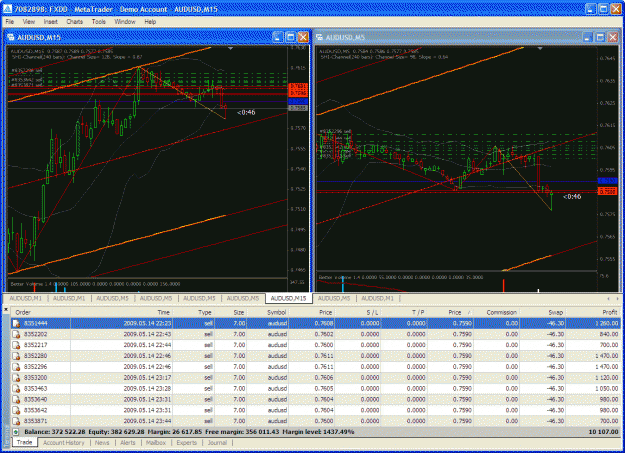
Task: Sort by the Swap column header
Action: click(x=542, y=312)
